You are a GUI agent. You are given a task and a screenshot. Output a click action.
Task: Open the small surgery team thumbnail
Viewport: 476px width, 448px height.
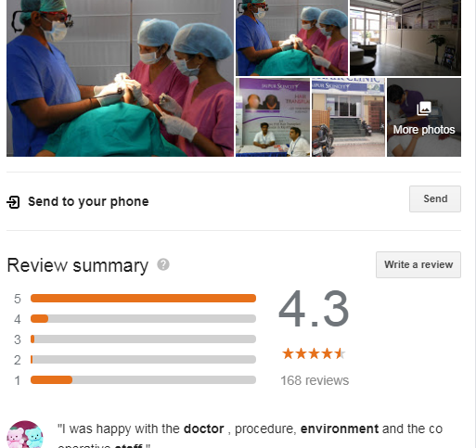pyautogui.click(x=291, y=38)
